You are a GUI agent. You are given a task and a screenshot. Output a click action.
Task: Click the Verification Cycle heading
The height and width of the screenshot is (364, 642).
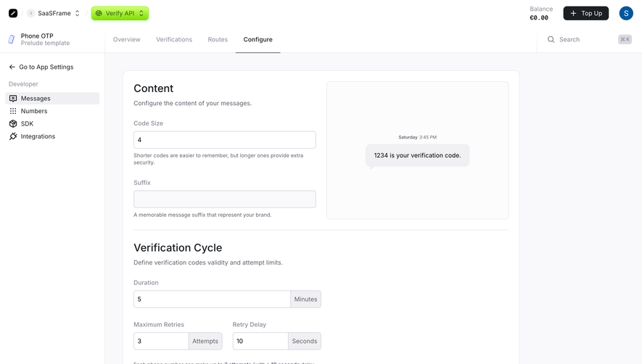click(178, 248)
